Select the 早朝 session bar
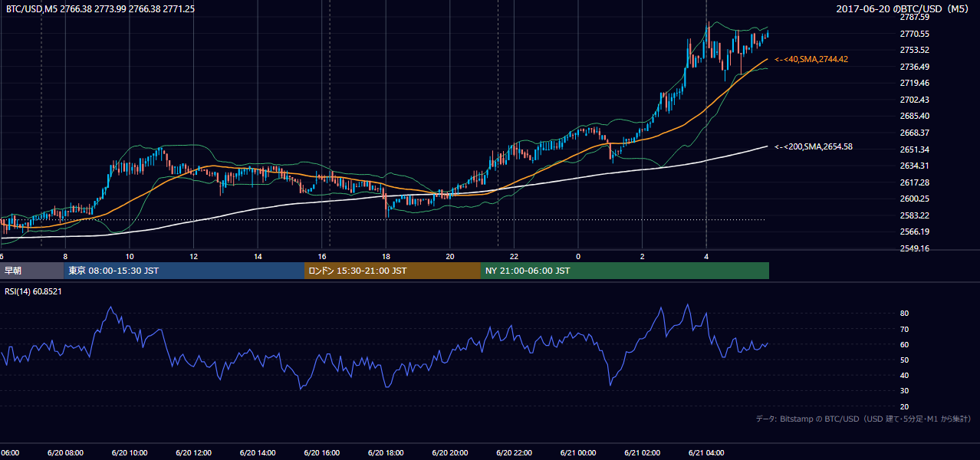The image size is (980, 460). coord(32,271)
